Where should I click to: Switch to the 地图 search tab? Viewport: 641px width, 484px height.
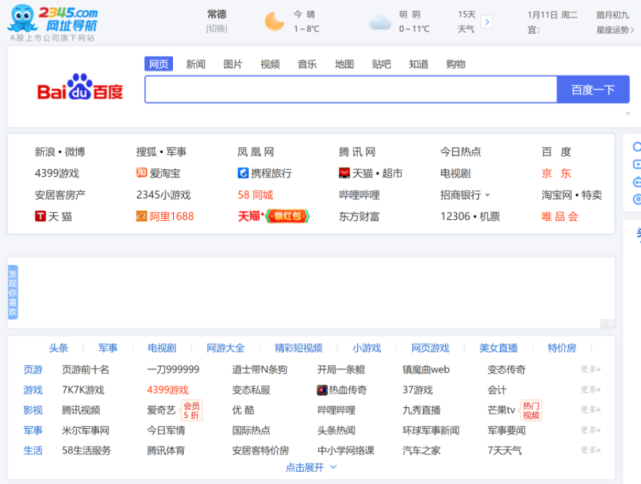click(x=345, y=64)
